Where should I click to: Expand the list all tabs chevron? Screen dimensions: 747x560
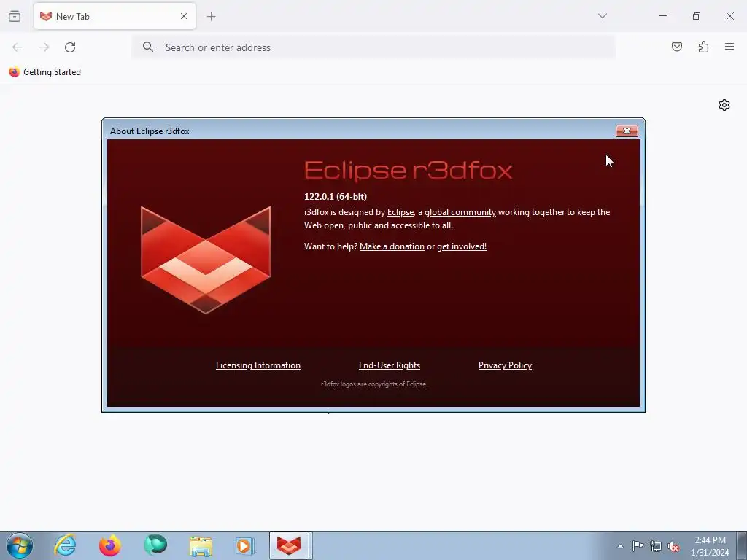tap(602, 16)
